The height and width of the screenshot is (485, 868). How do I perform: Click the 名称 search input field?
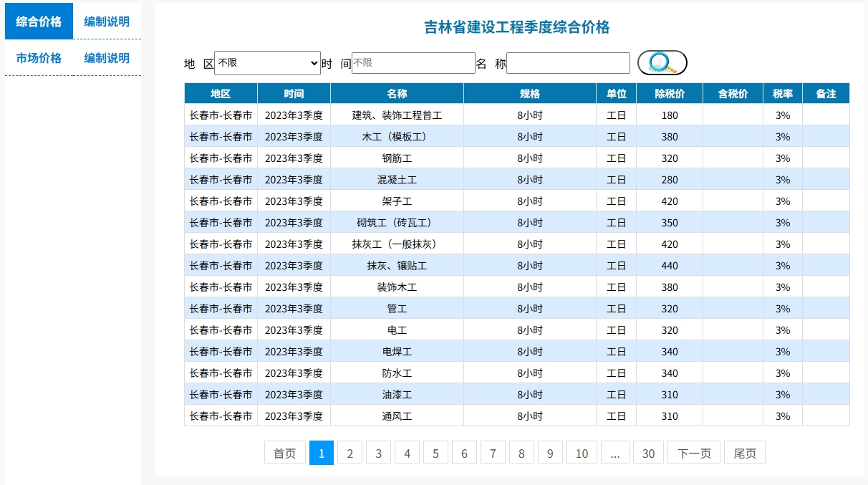tap(568, 63)
